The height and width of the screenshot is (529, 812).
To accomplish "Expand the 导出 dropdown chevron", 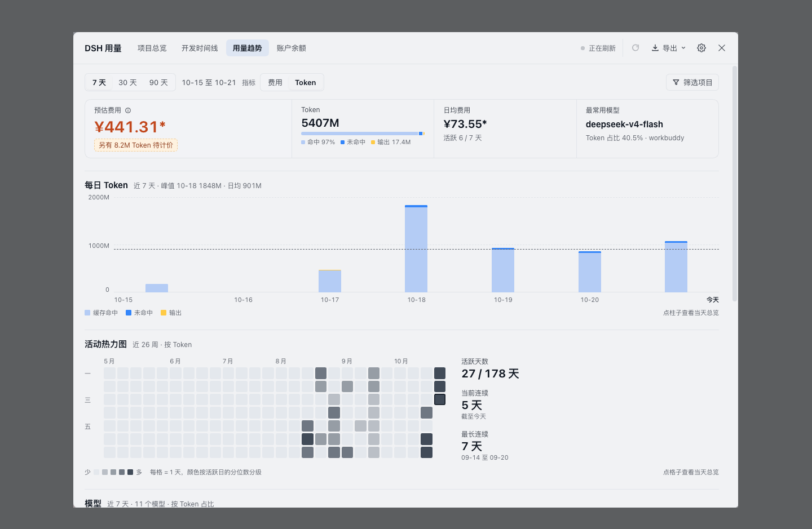I will pyautogui.click(x=683, y=48).
